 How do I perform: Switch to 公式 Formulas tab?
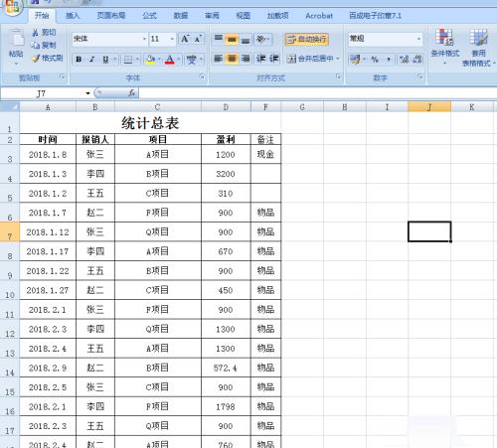click(149, 16)
